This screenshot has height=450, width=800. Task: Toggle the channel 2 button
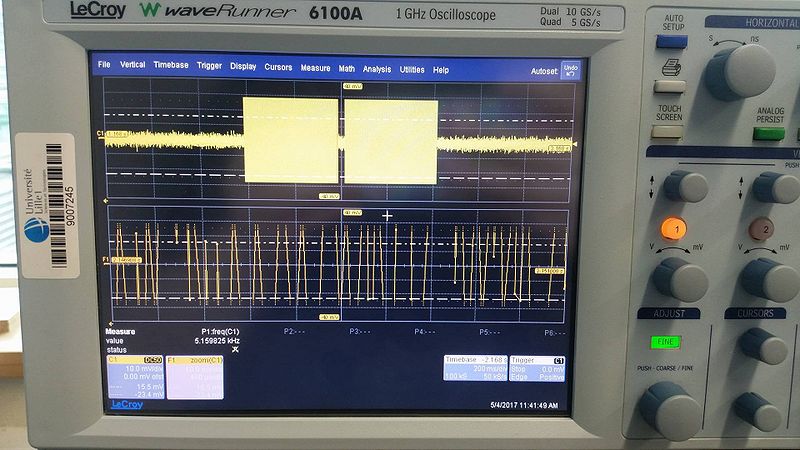[762, 228]
